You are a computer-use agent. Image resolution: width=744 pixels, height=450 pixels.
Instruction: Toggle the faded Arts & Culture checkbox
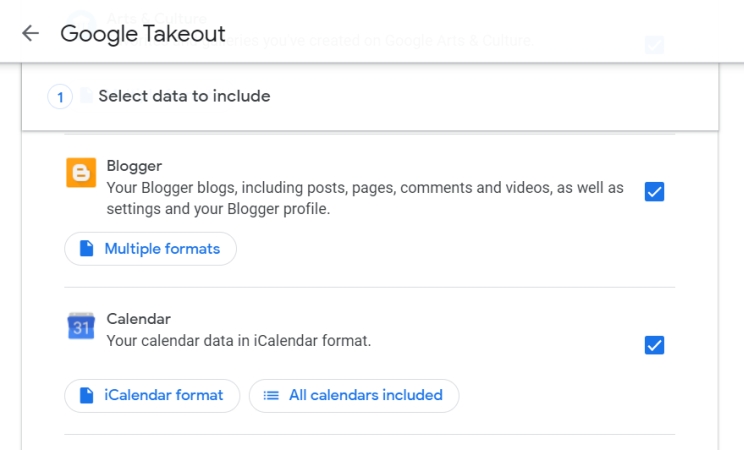coord(654,44)
